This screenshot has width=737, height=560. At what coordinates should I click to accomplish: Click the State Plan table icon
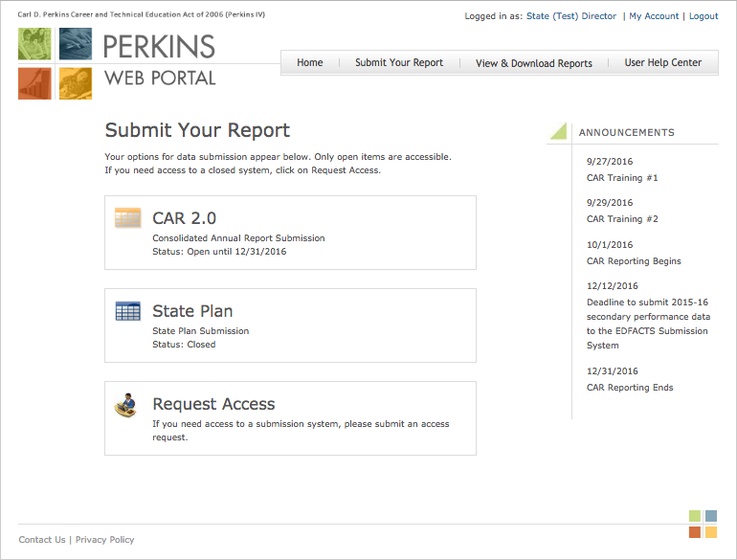[127, 311]
